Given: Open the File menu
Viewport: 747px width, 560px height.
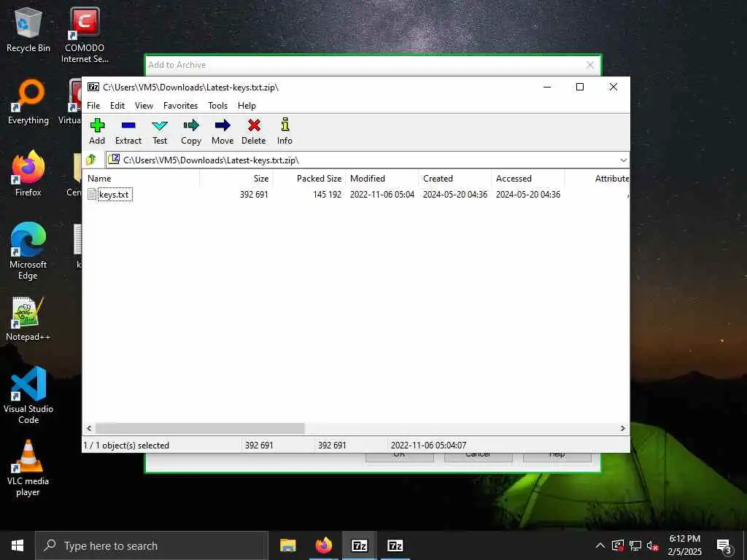Looking at the screenshot, I should pos(93,106).
